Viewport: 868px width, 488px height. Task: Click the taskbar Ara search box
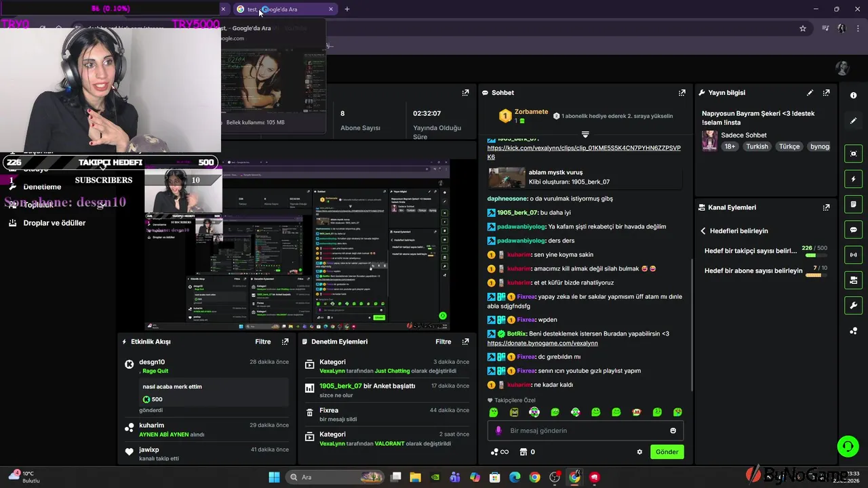pos(335,477)
